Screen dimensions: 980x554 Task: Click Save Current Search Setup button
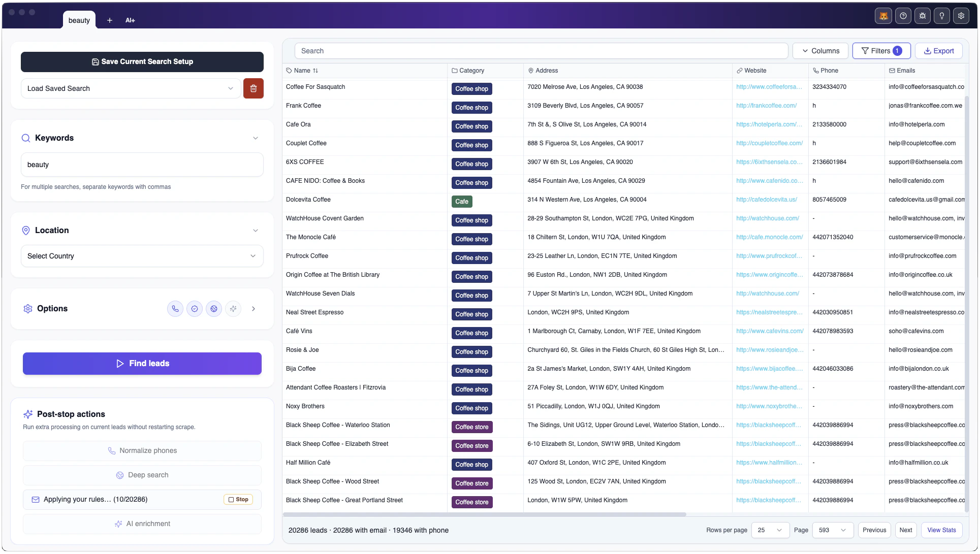[x=142, y=61]
